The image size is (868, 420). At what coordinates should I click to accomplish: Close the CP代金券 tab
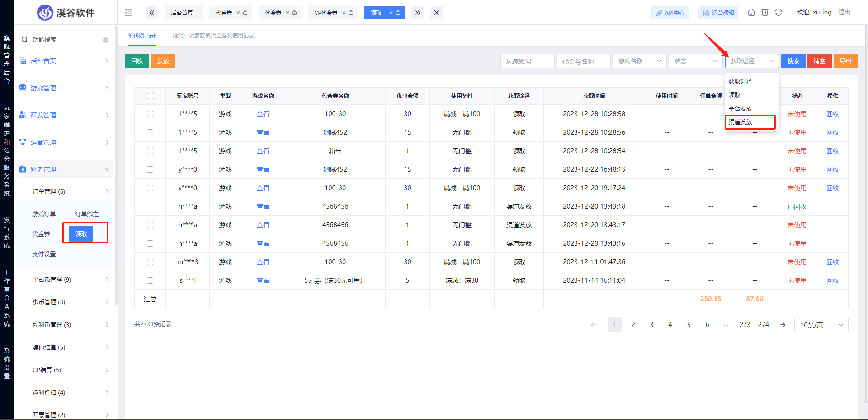coord(344,13)
